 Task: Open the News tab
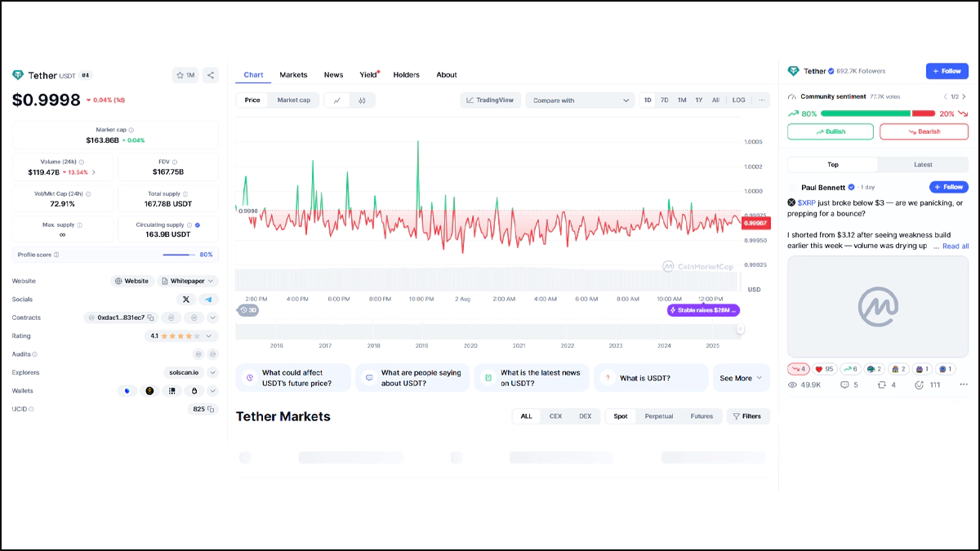pos(333,75)
